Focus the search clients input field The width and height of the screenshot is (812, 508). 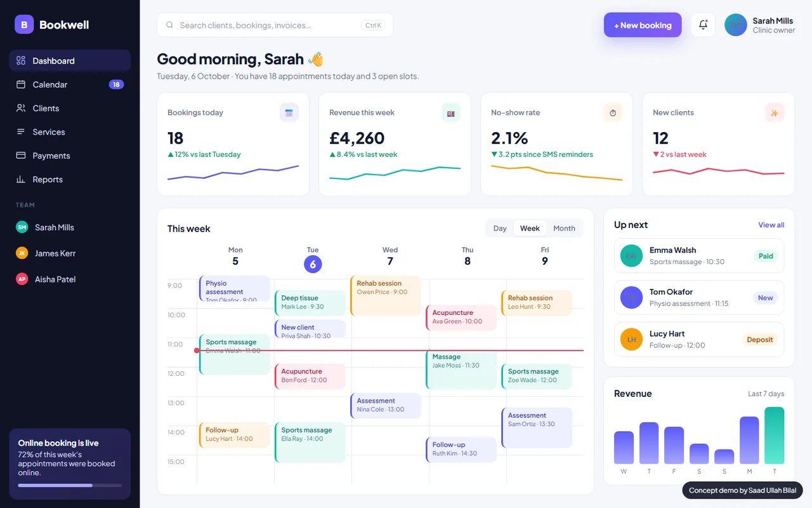275,25
